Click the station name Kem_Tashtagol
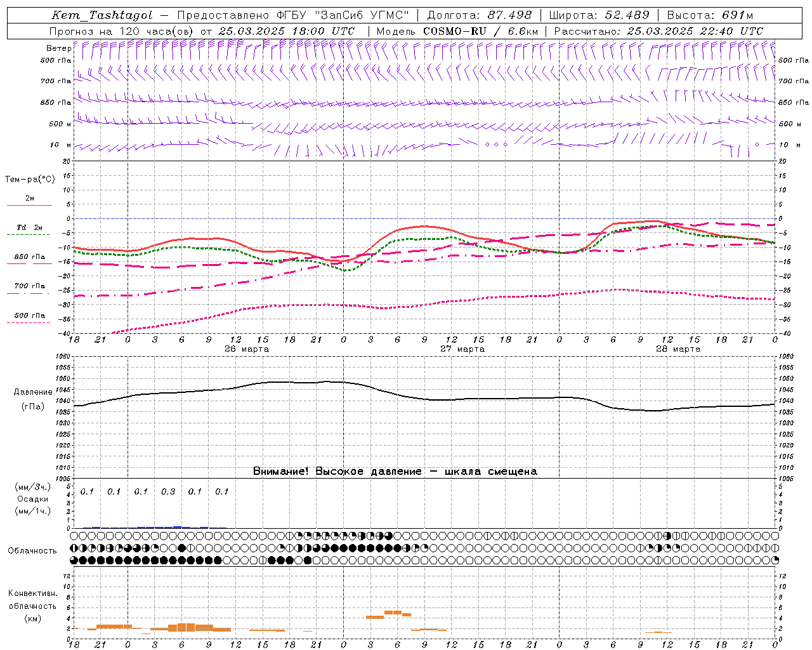Viewport: 812px width, 650px height. coord(102,15)
